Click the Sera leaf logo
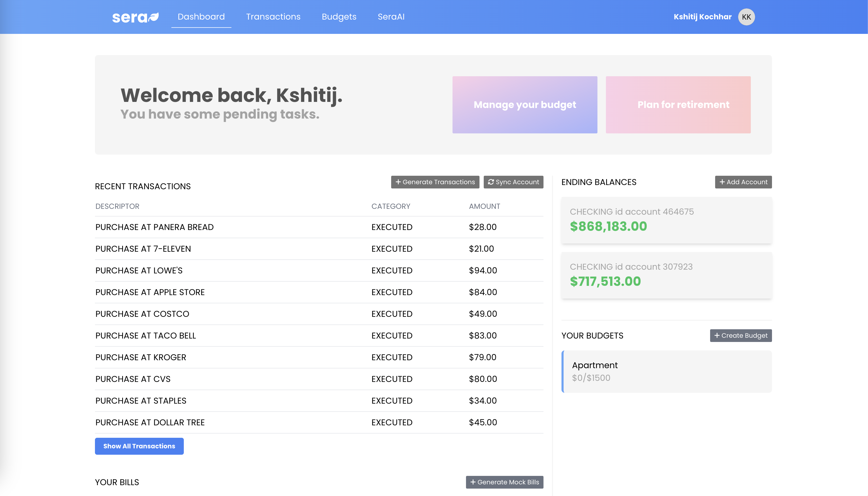This screenshot has width=868, height=496. (135, 17)
